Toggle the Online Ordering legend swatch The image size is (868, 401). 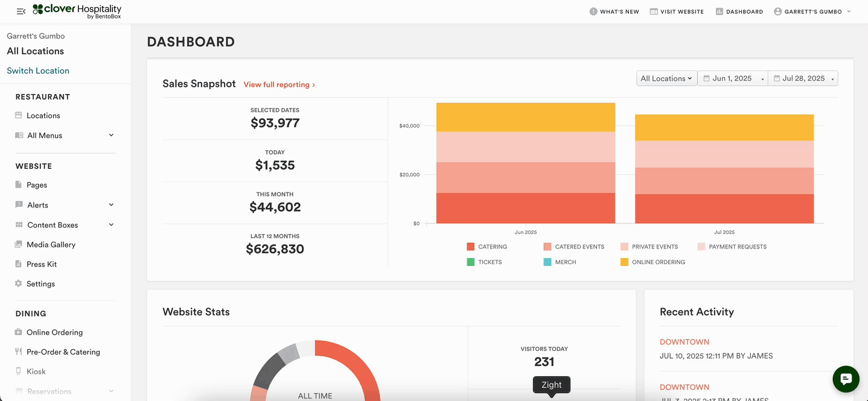[624, 262]
